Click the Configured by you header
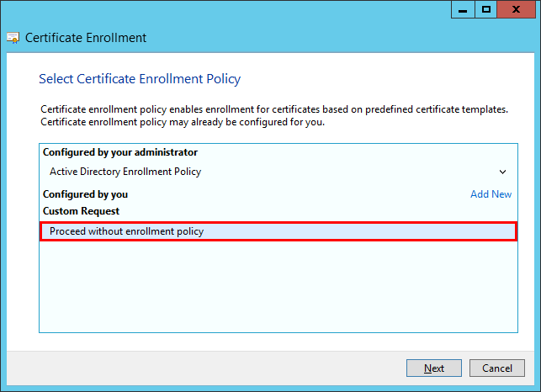 (85, 194)
